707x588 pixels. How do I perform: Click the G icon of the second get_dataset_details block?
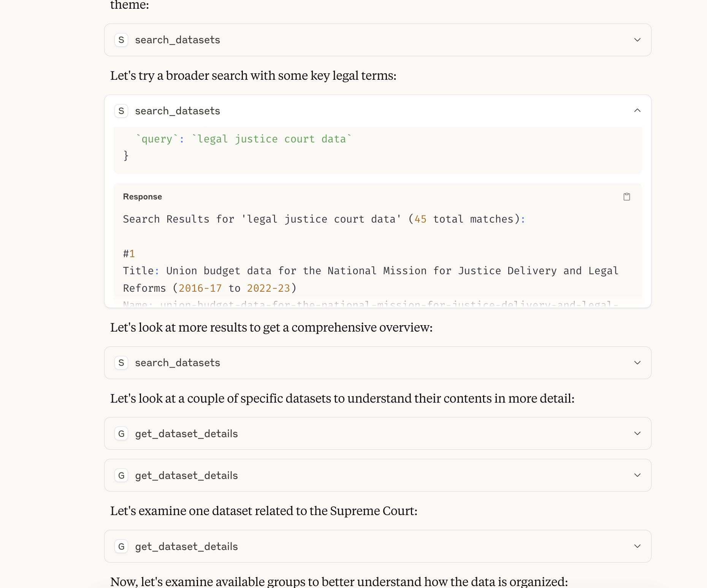121,476
